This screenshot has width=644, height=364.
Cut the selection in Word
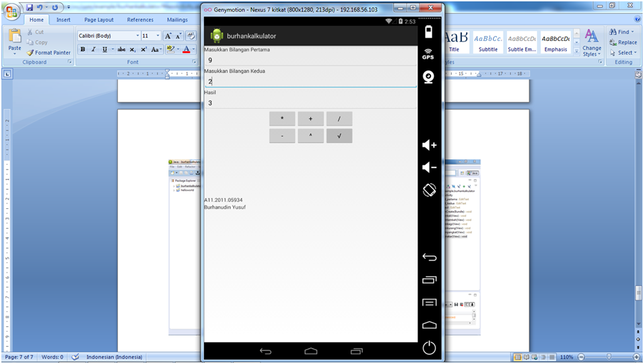35,31
